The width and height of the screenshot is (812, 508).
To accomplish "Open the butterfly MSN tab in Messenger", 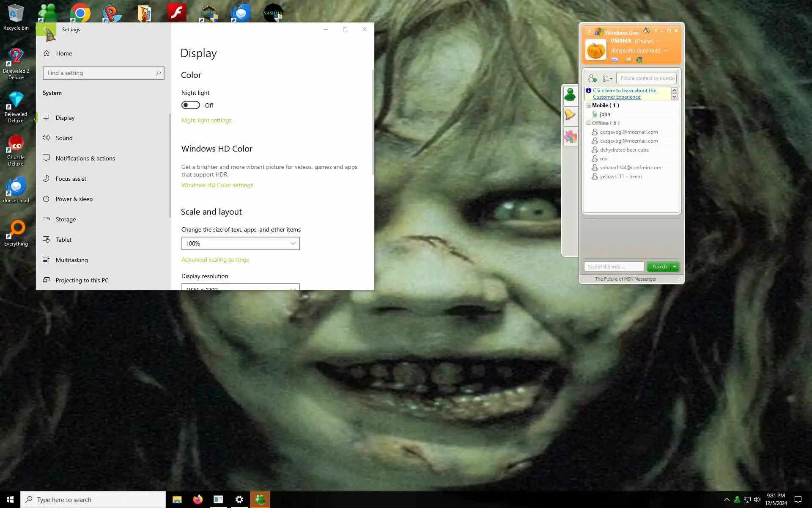I will [x=570, y=137].
